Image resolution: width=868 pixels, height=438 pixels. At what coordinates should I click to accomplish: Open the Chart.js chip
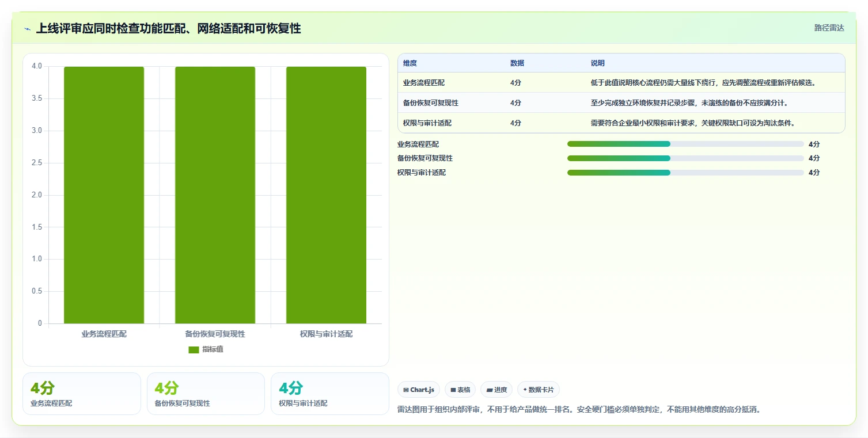click(419, 390)
